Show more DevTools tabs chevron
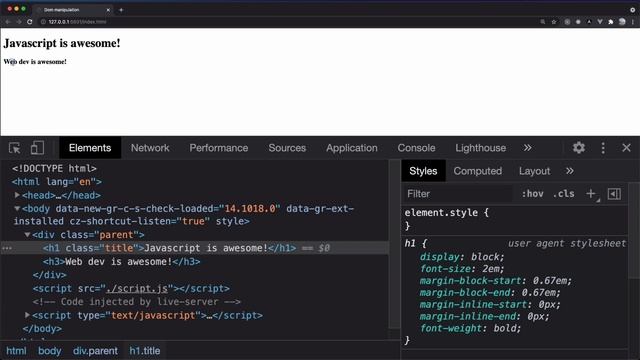This screenshot has width=640, height=360. click(527, 148)
